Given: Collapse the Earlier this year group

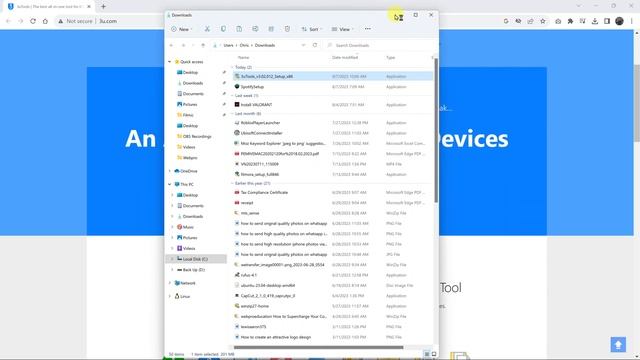Looking at the screenshot, I should 233,184.
